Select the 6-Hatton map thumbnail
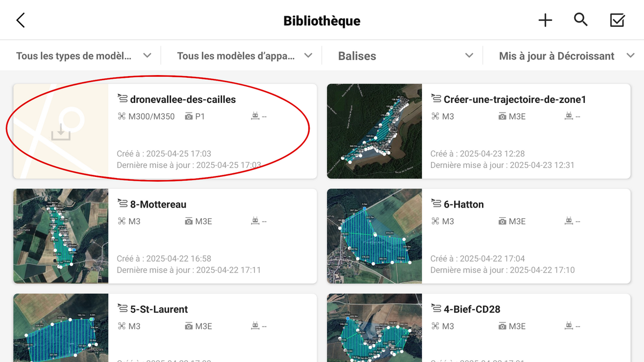 [x=374, y=236]
